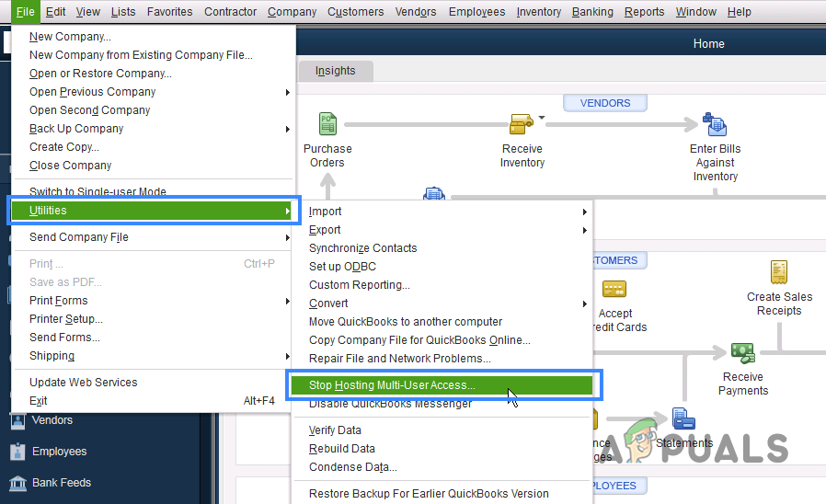The image size is (826, 504).
Task: Open the Reports menu
Action: click(644, 12)
